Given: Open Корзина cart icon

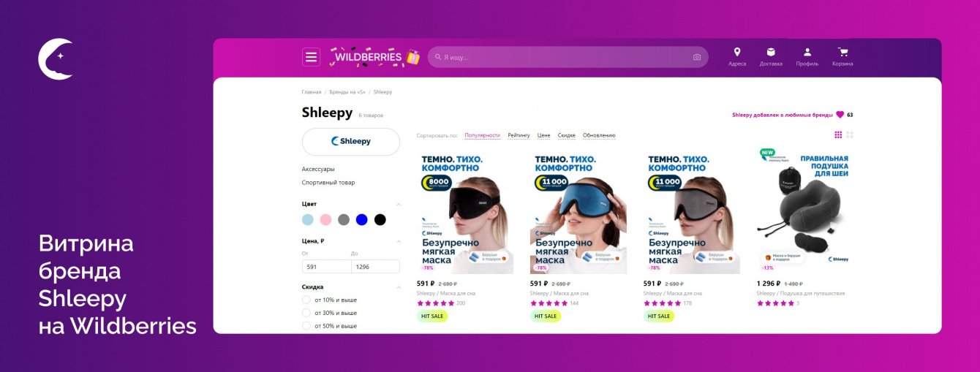Looking at the screenshot, I should [x=843, y=52].
